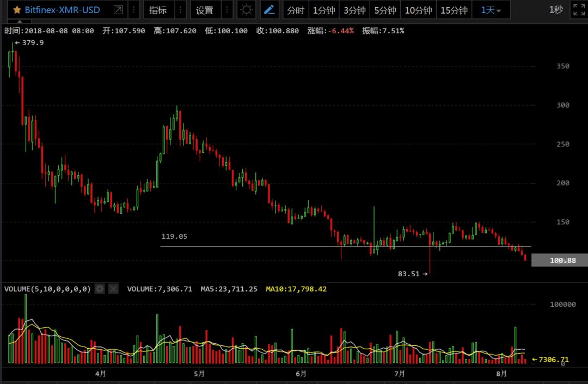This screenshot has height=384, width=588.
Task: Select 1分钟 interval
Action: pos(323,10)
